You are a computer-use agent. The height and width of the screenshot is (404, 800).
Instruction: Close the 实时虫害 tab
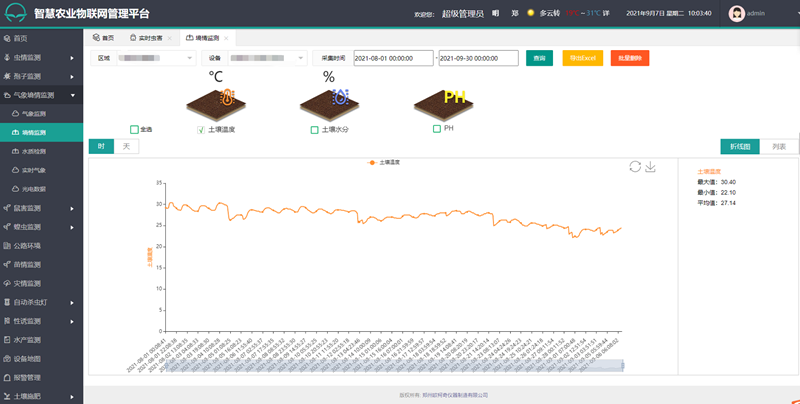pos(170,38)
